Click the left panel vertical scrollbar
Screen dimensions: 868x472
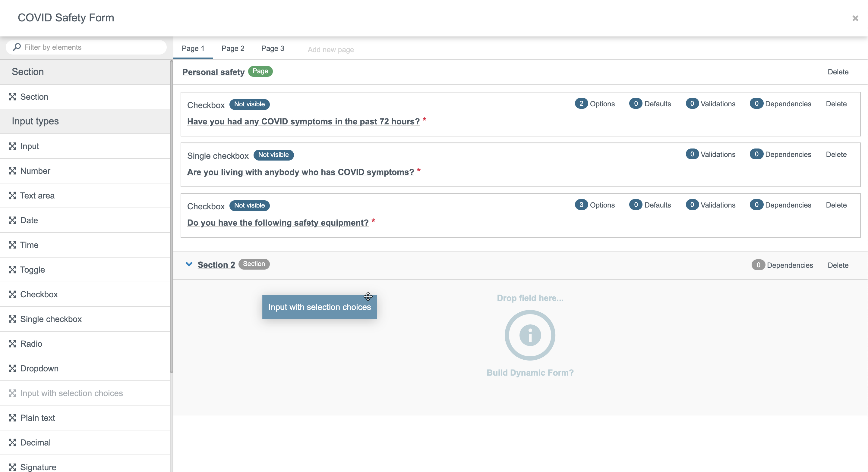tap(172, 215)
